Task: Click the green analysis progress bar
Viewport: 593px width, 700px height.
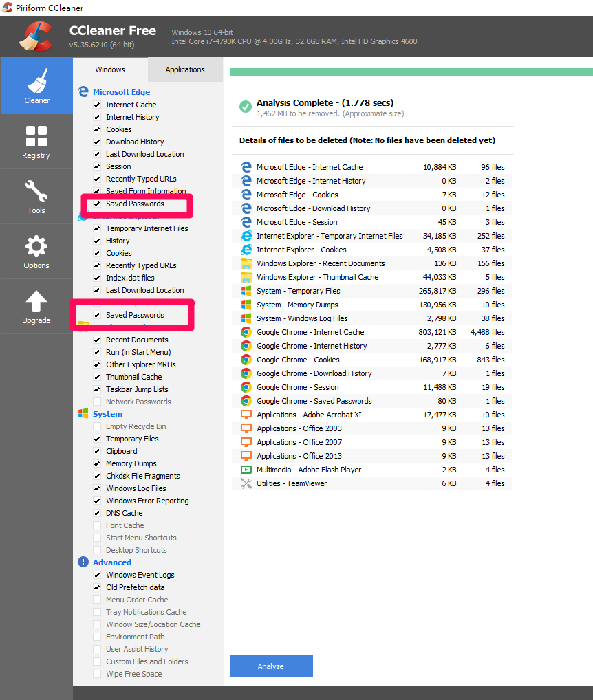Action: tap(411, 72)
